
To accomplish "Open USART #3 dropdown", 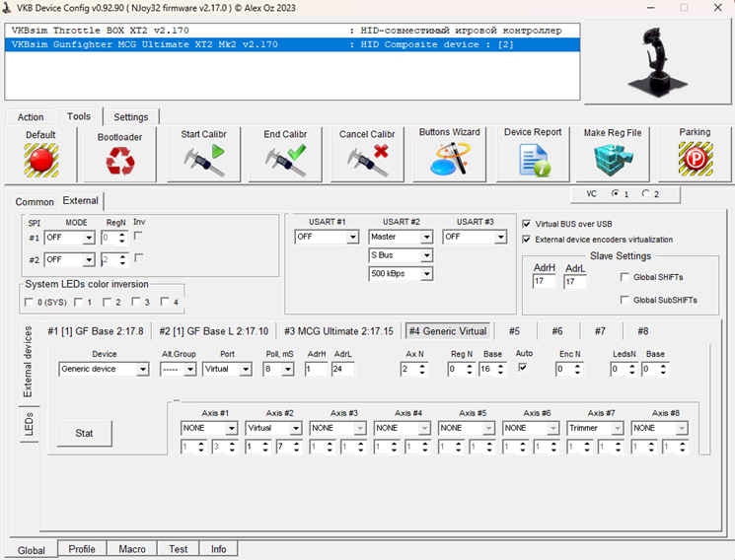I will tap(500, 238).
